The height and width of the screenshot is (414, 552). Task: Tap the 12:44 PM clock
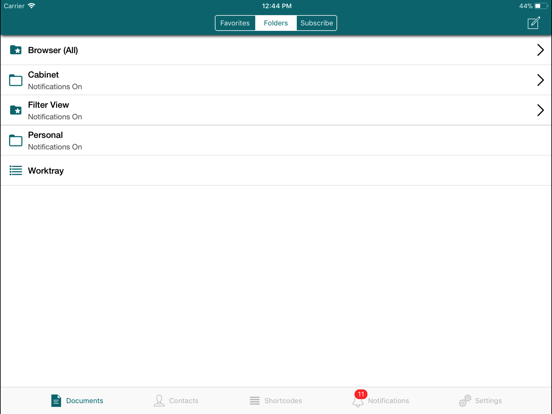(x=277, y=6)
